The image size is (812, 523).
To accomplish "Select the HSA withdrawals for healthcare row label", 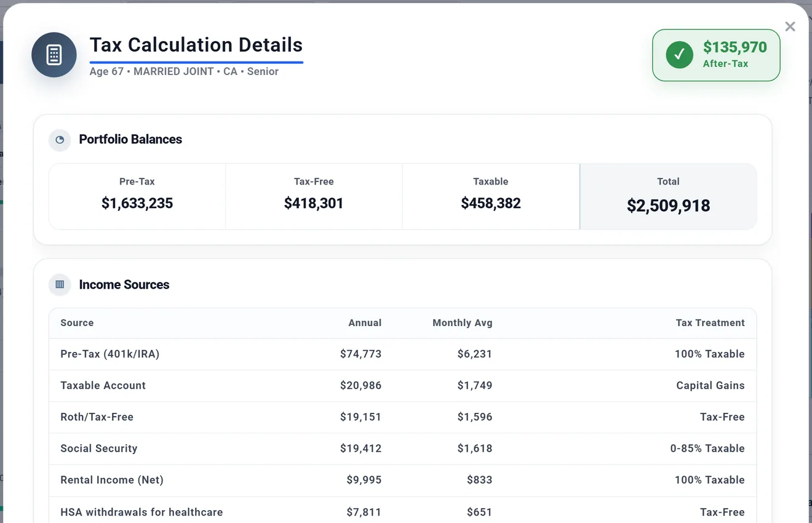I will tap(141, 512).
